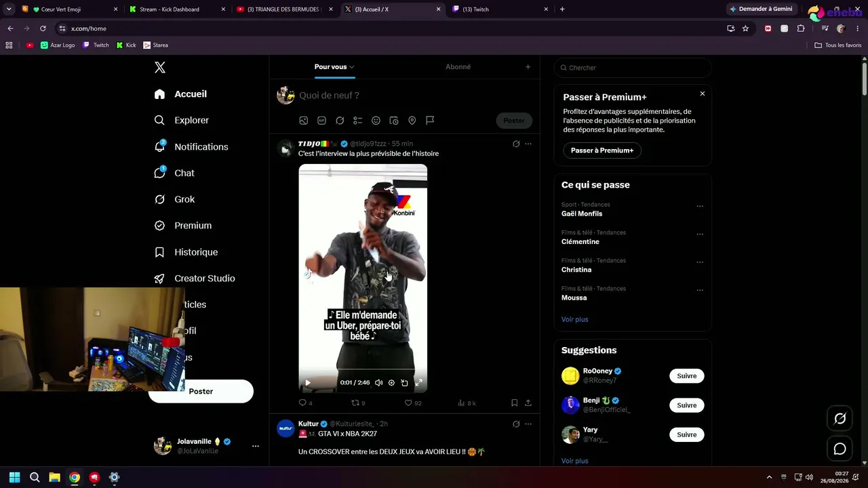Screen dimensions: 868x488
Task: Open Creator Studio in the sidebar
Action: pyautogui.click(x=195, y=279)
